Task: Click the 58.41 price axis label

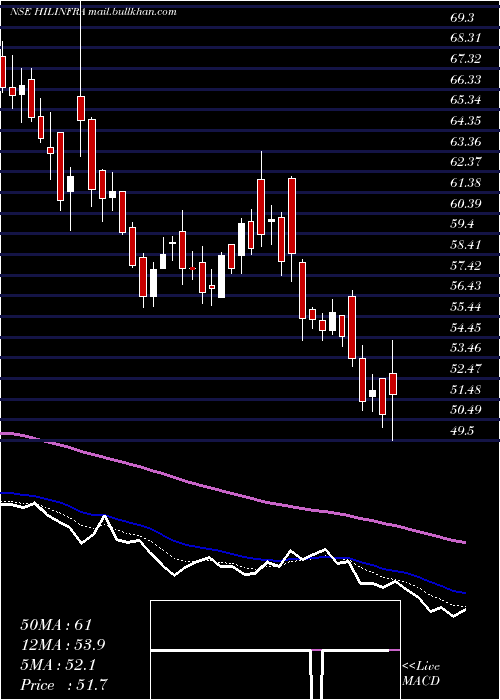Action: pyautogui.click(x=465, y=245)
